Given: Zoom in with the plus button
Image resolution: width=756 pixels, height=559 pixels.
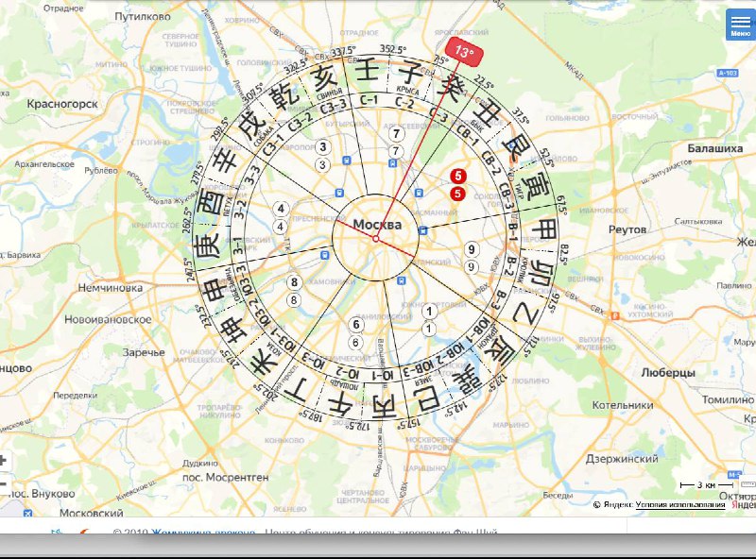Looking at the screenshot, I should coord(3,460).
